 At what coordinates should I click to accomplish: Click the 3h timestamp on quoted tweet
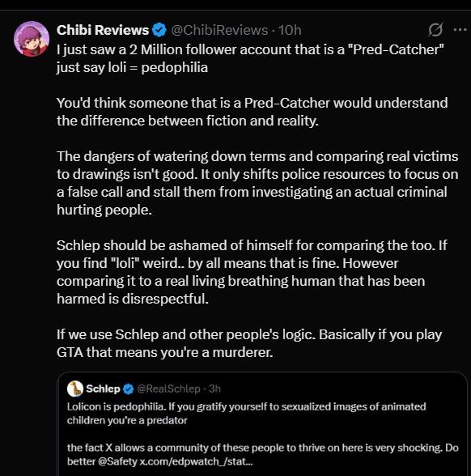215,389
